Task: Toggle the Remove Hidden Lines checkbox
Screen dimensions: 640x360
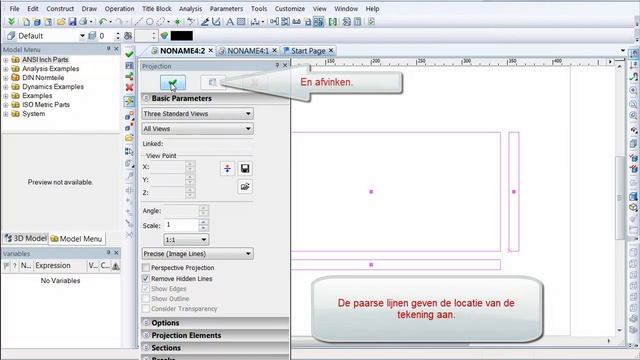Action: point(146,279)
